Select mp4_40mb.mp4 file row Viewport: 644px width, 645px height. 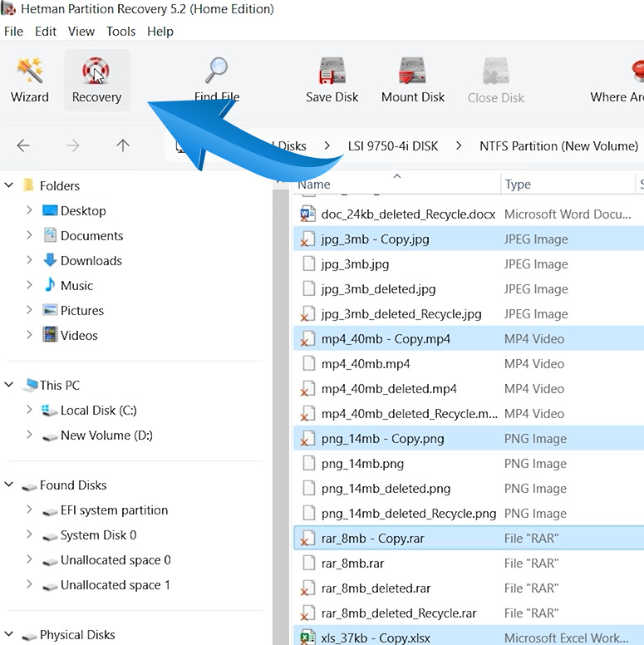pos(469,363)
